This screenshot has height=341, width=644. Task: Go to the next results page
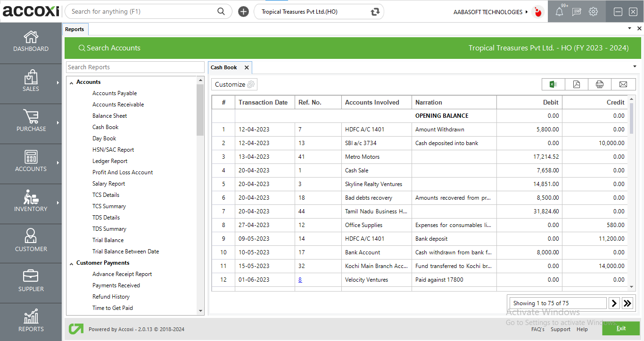[614, 303]
